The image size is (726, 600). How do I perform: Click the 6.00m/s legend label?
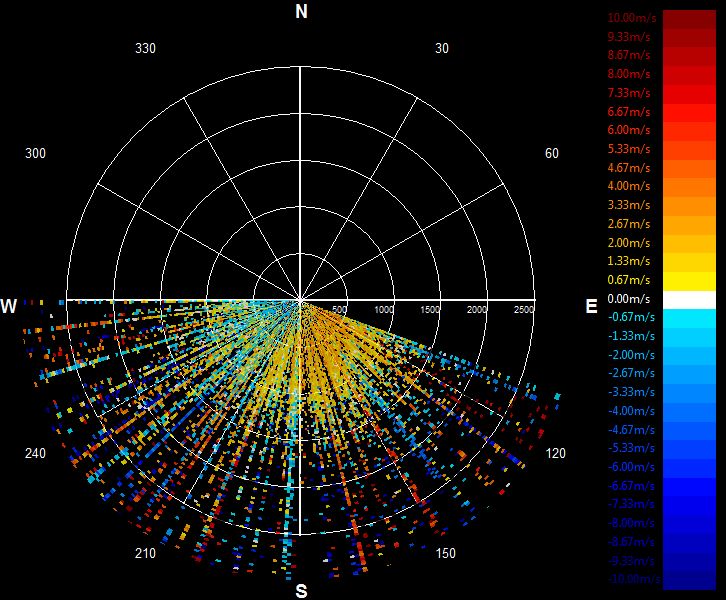coord(629,130)
